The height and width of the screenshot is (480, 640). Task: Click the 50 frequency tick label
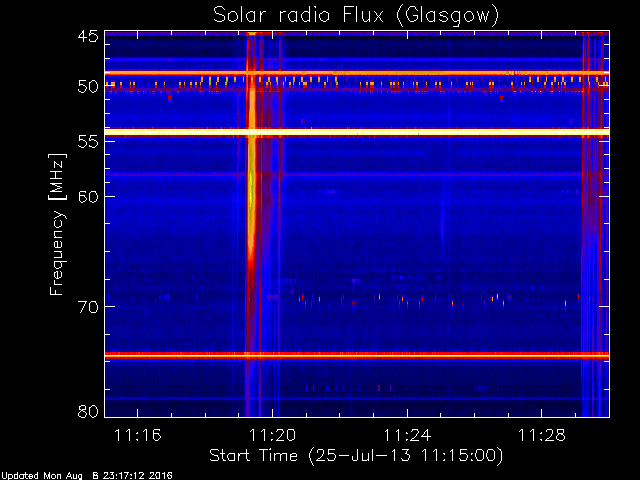[88, 87]
